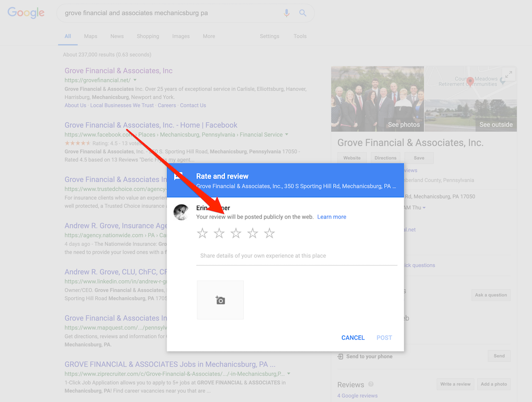Viewport: 532px width, 402px height.
Task: Rate one star in review dialog
Action: 203,233
